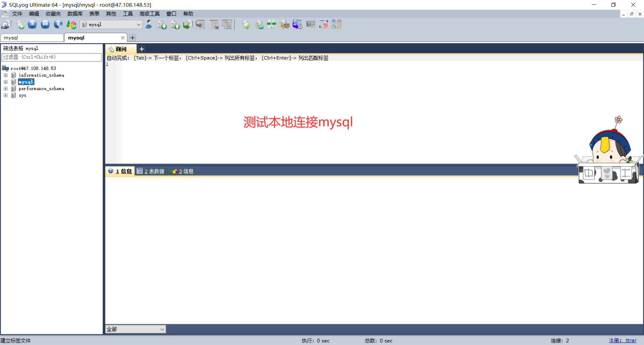Click the scheduled backup monitor icon
The image size is (644, 345).
(298, 24)
